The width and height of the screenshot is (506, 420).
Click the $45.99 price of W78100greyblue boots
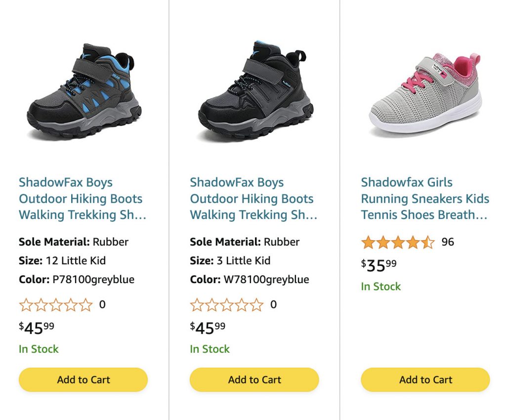pyautogui.click(x=208, y=328)
